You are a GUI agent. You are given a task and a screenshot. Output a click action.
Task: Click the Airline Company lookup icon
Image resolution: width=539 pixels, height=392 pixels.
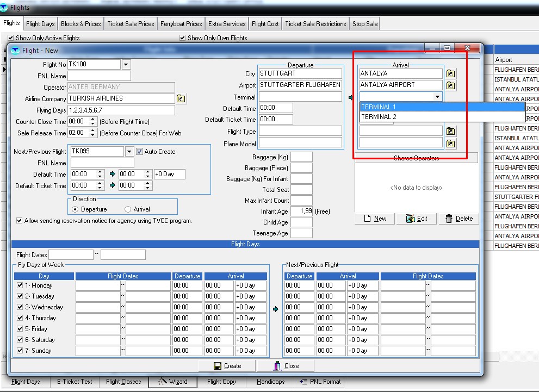coord(181,98)
